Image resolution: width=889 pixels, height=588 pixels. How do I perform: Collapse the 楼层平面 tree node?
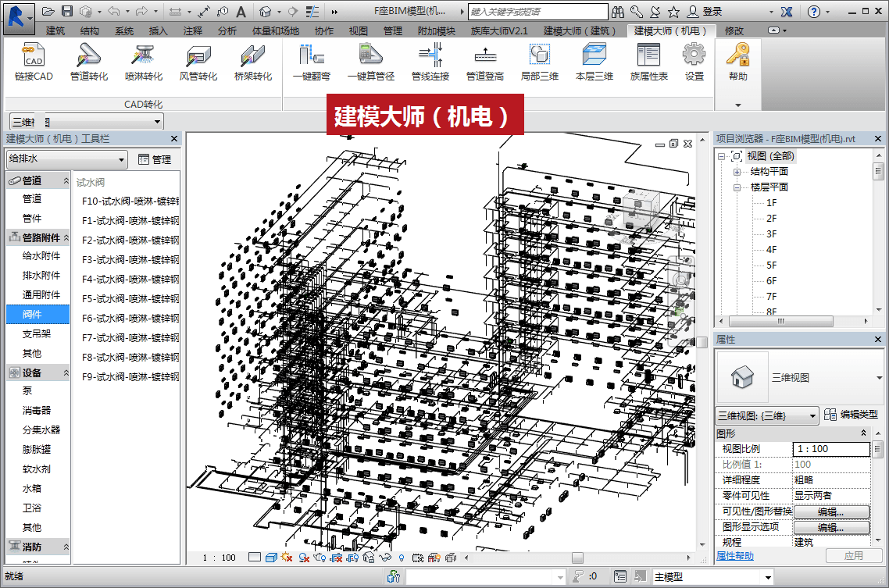pos(737,187)
